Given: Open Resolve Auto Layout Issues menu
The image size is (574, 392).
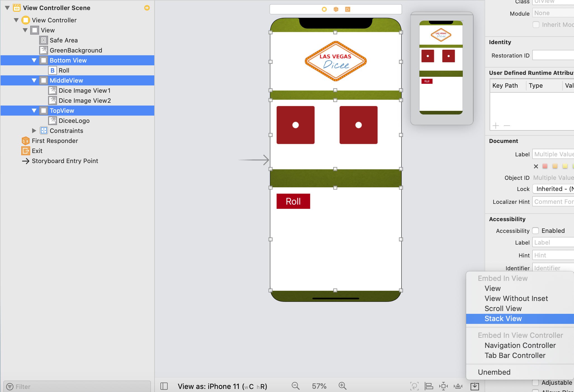Looking at the screenshot, I should (x=458, y=386).
